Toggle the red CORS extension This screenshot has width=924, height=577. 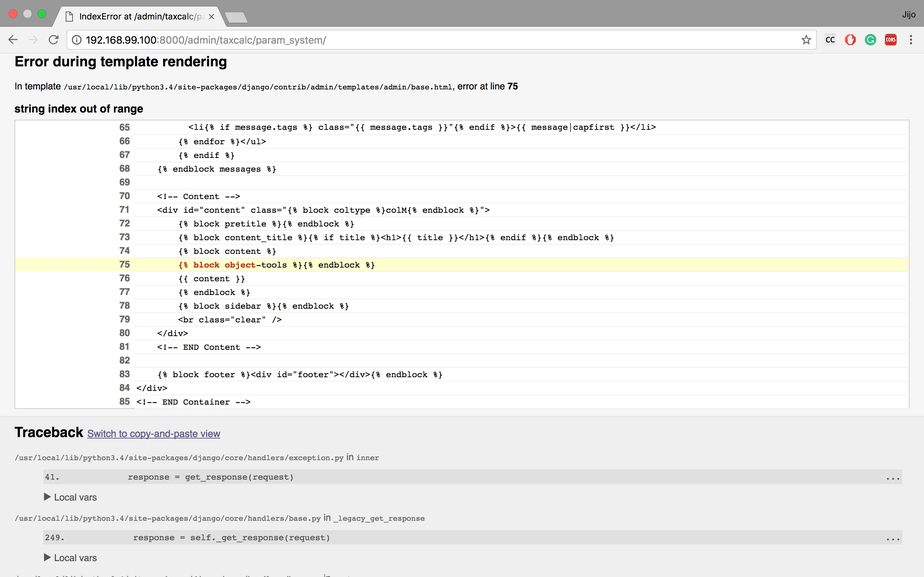point(890,40)
